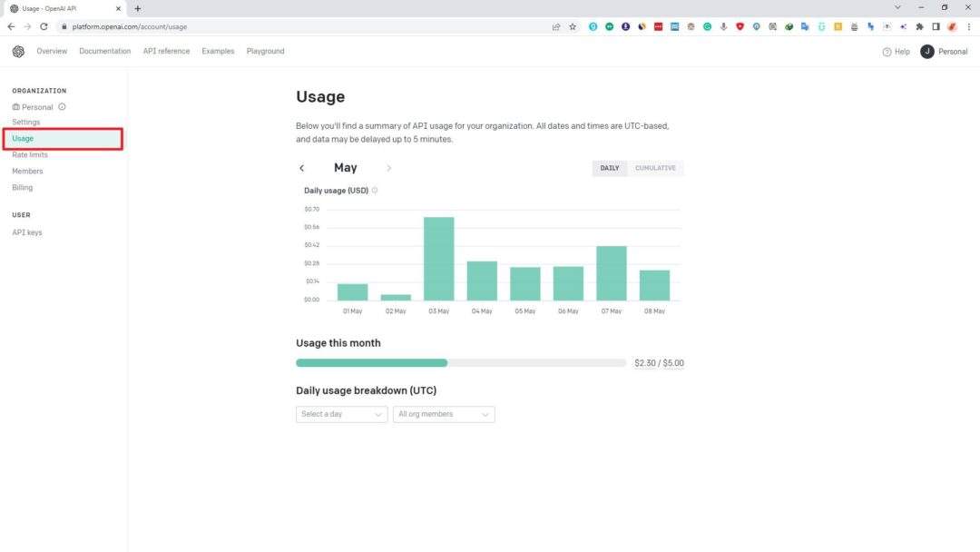
Task: Switch chart to Daily view
Action: [610, 168]
